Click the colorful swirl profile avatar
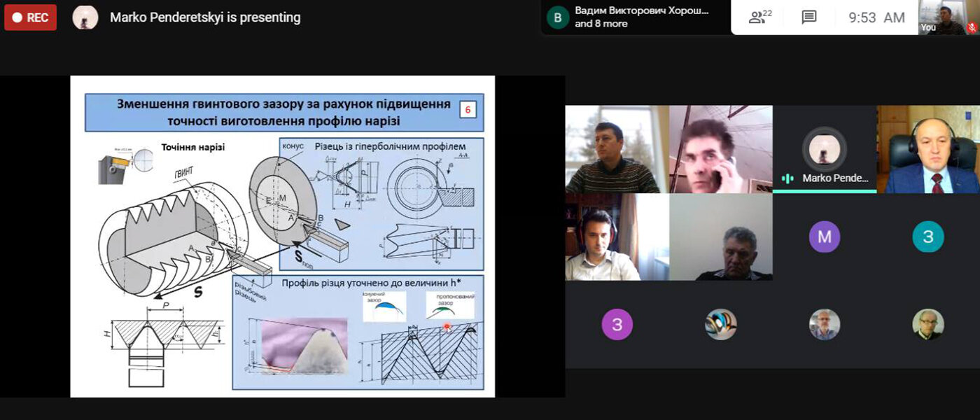The height and width of the screenshot is (420, 980). (x=720, y=325)
